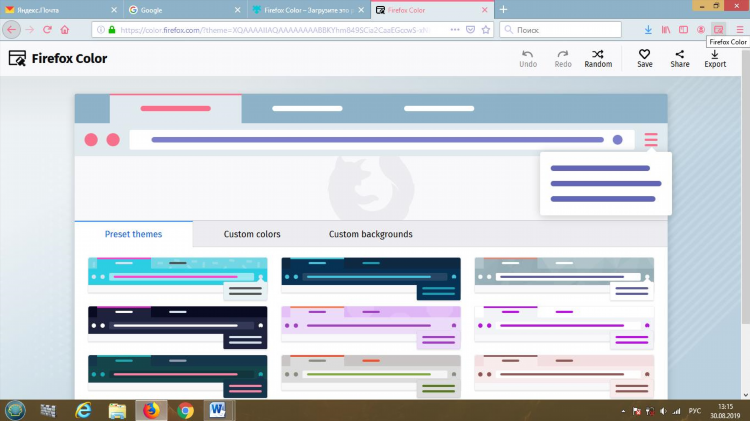
Task: Close the active Firefox Color tab
Action: point(485,10)
